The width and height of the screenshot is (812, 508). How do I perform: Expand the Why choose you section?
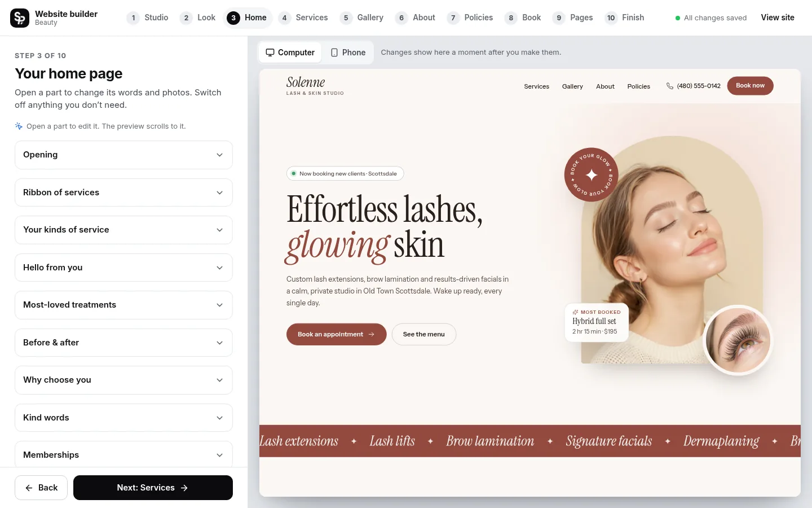(x=123, y=380)
